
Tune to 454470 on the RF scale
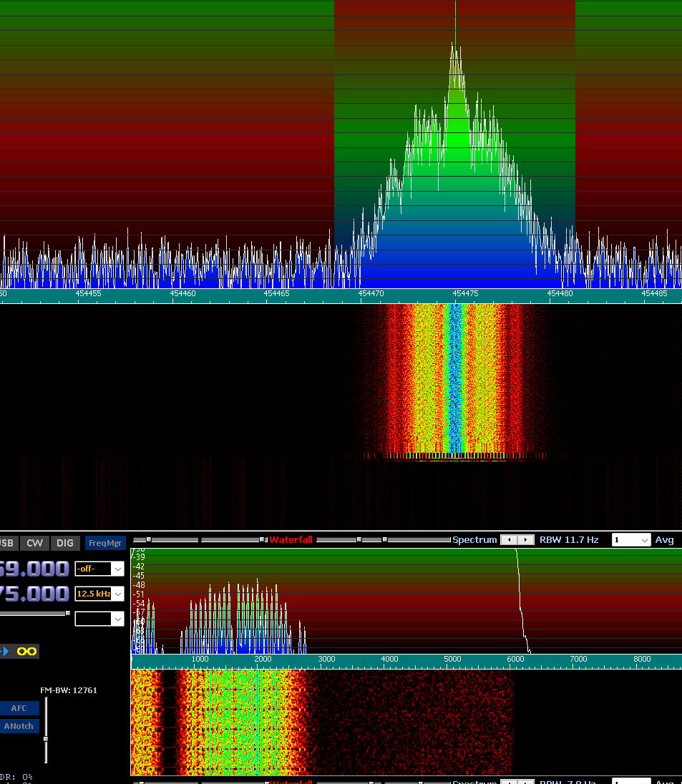click(371, 293)
